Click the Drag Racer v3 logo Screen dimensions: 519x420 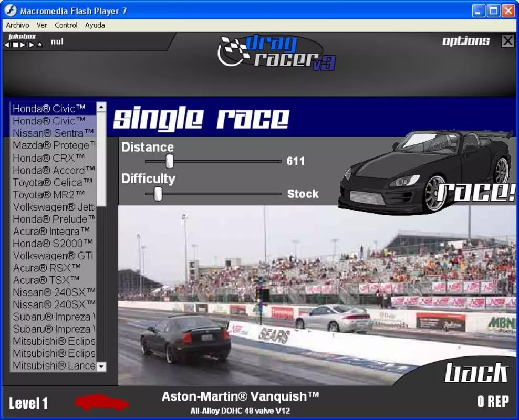point(276,52)
